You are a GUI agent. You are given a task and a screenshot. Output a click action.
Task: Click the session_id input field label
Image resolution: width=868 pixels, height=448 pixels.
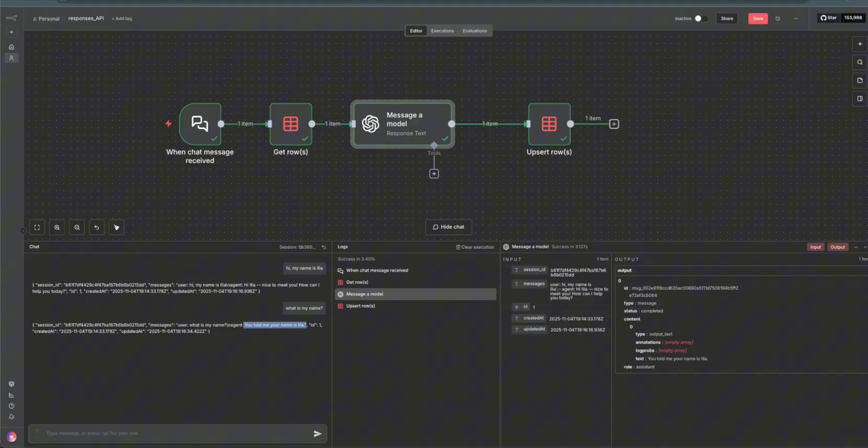(530, 270)
